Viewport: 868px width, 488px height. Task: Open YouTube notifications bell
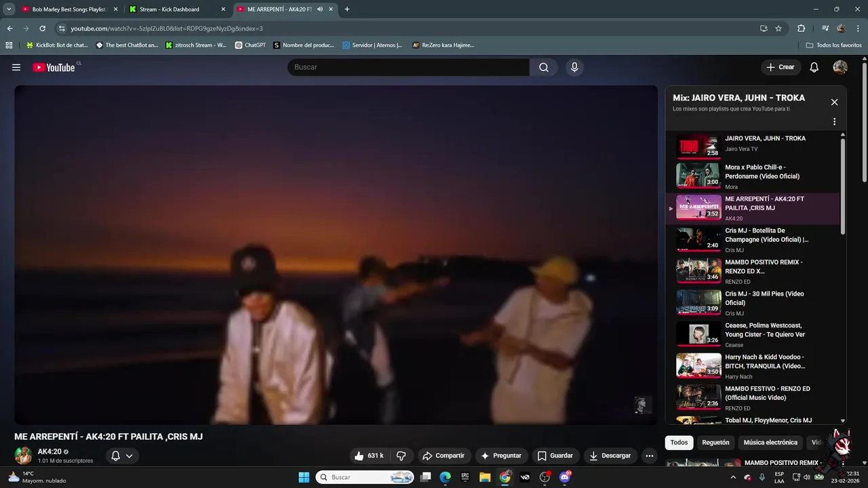(814, 67)
